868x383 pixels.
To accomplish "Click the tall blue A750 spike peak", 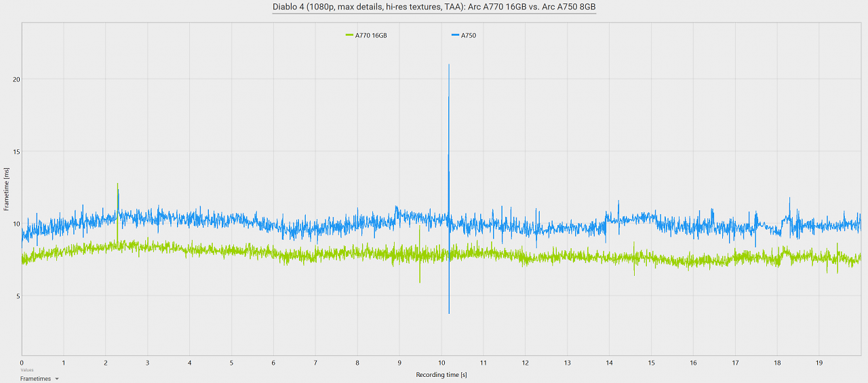I will coord(449,65).
